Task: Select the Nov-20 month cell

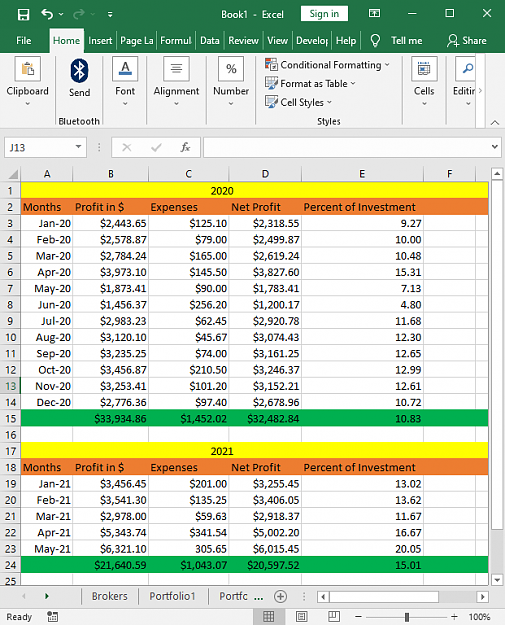Action: [47, 386]
